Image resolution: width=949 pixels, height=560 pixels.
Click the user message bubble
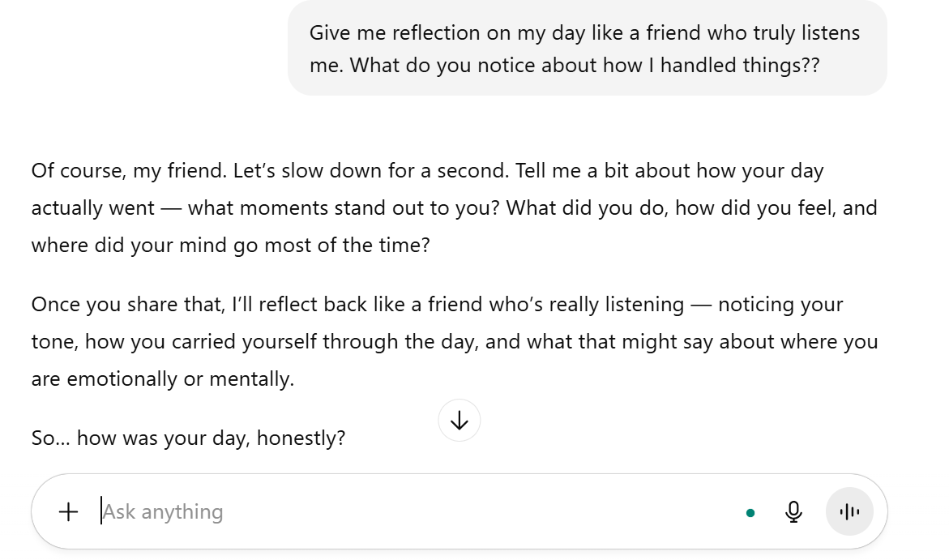(587, 49)
